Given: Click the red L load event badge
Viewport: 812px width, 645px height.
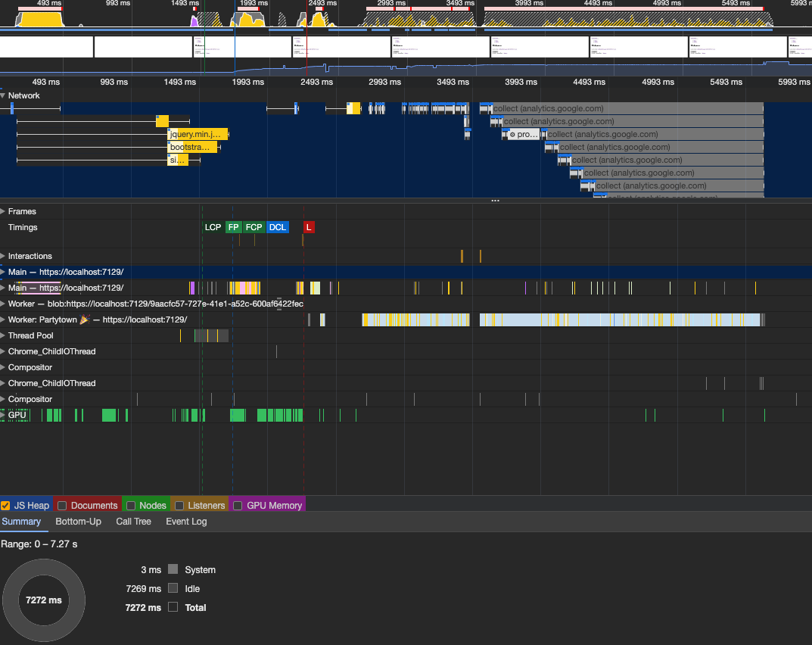Looking at the screenshot, I should coord(308,227).
